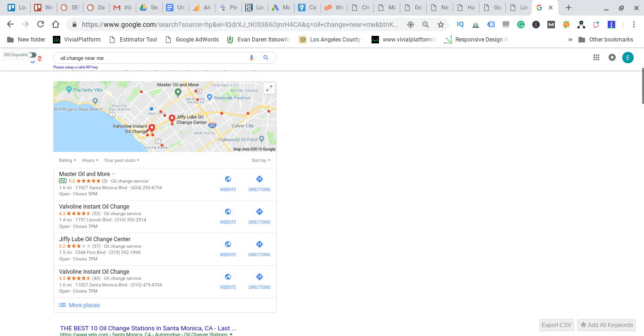Open the New folder bookmark folder
644x336 pixels.
(26, 40)
